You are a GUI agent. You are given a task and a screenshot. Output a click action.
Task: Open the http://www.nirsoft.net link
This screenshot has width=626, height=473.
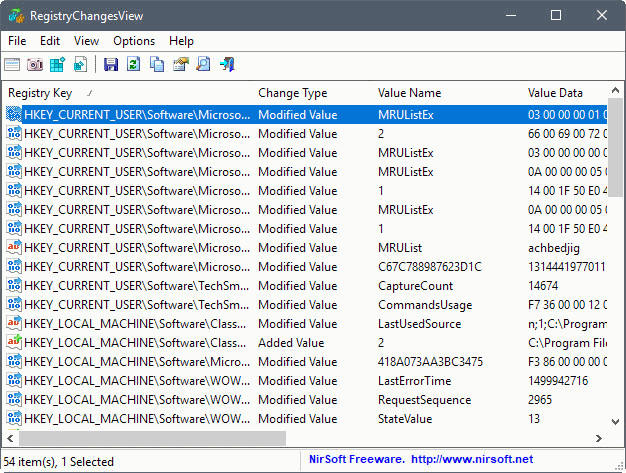[472, 459]
